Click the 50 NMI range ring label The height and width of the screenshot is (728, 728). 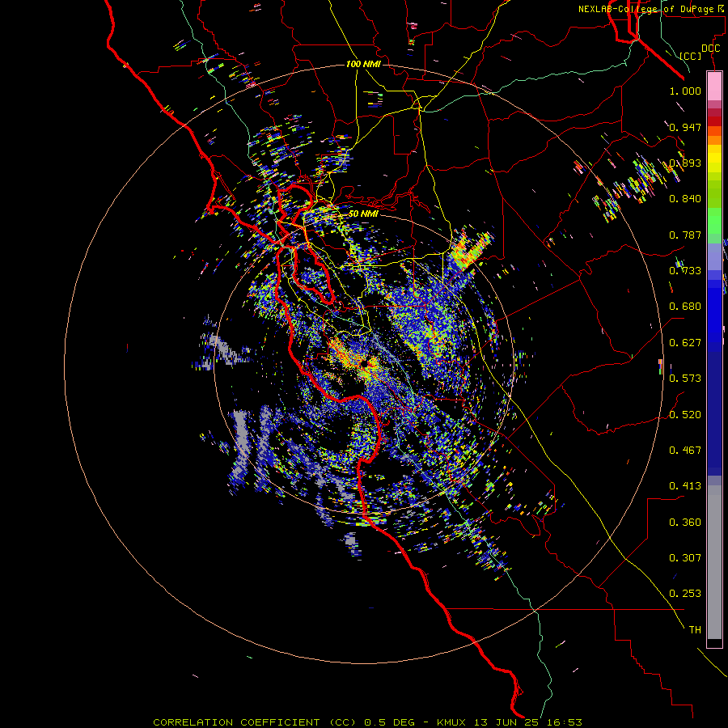click(363, 214)
